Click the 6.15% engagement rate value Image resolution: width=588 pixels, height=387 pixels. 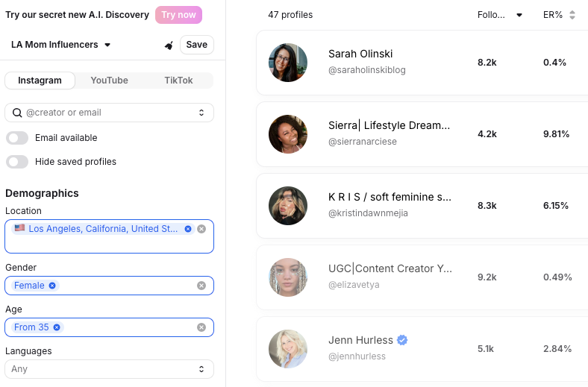[x=556, y=206]
